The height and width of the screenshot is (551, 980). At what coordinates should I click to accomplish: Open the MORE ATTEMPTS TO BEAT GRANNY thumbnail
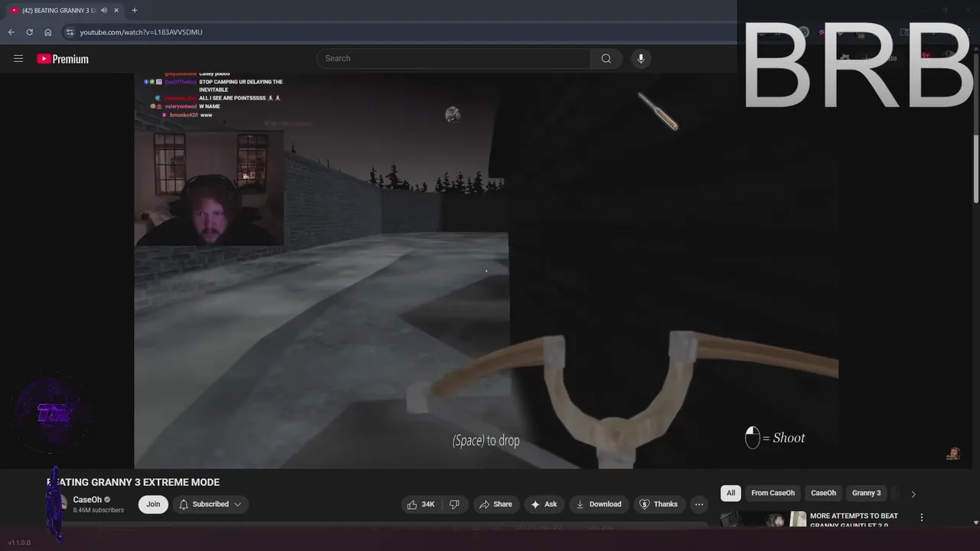point(763,520)
